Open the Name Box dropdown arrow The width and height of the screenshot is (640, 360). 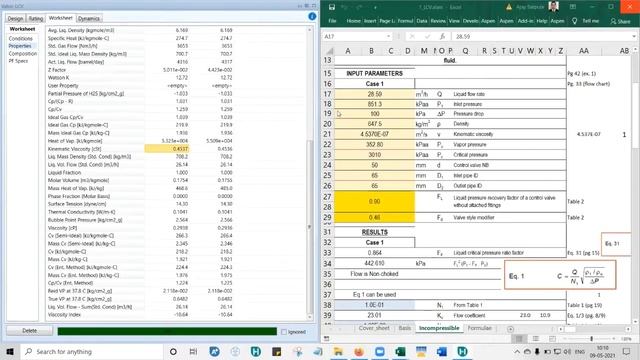[x=388, y=36]
